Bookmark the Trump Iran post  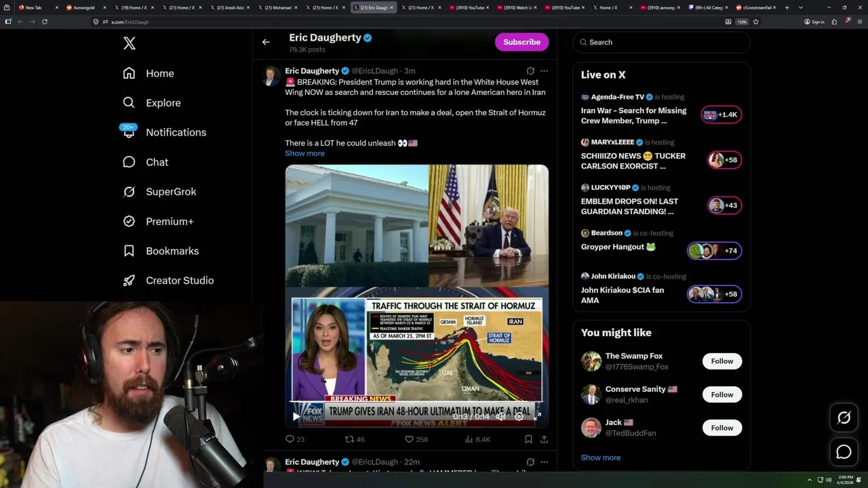528,439
